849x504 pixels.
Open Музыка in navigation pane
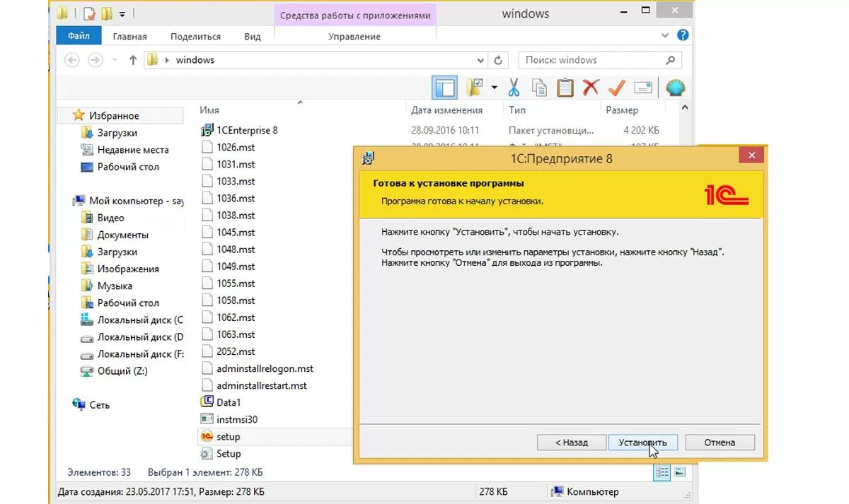coord(115,286)
